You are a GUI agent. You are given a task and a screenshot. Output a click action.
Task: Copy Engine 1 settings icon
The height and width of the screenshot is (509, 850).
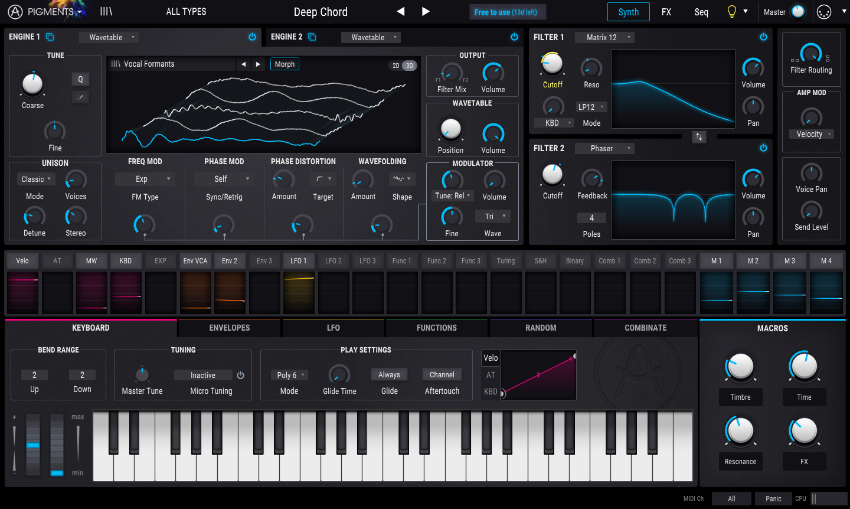pyautogui.click(x=50, y=37)
